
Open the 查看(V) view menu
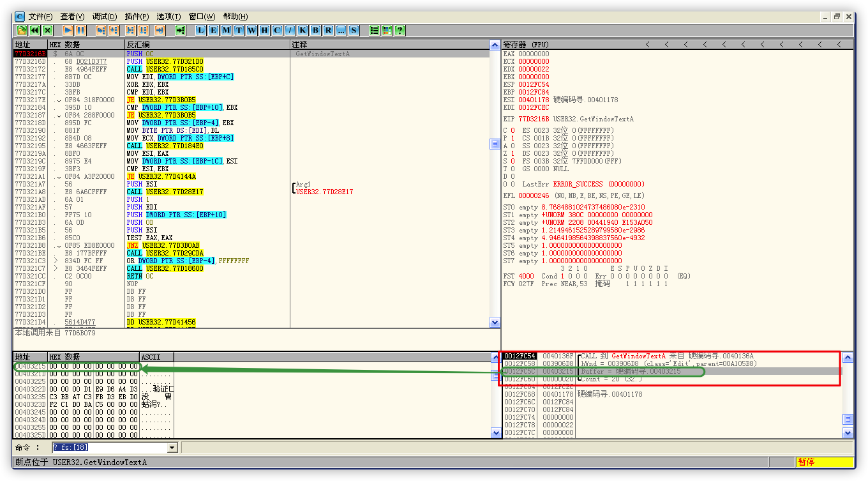(72, 17)
